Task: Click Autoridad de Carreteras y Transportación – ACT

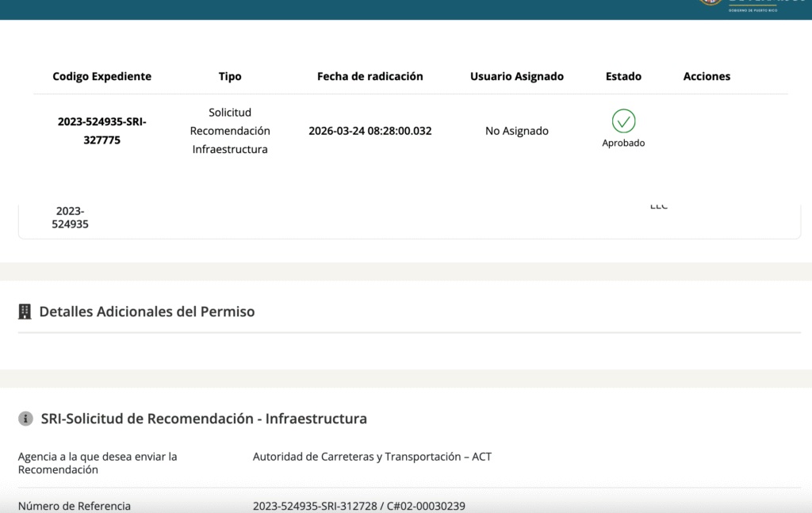Action: [373, 457]
